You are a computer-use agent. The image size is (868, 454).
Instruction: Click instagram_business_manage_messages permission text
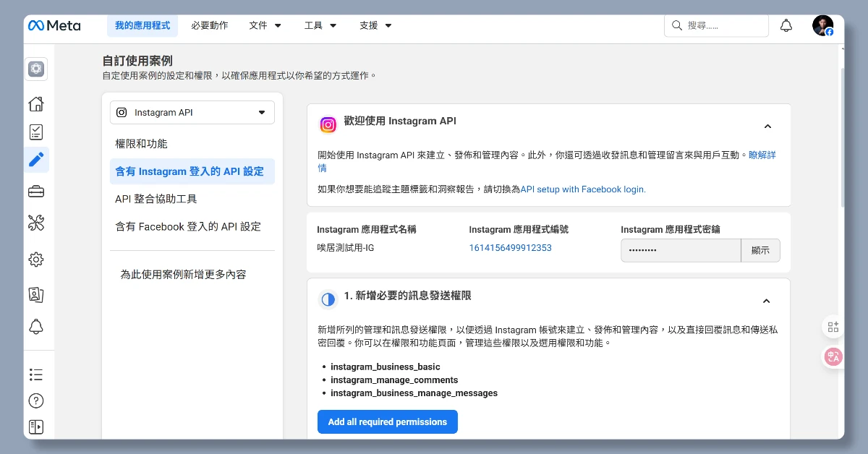pos(414,393)
